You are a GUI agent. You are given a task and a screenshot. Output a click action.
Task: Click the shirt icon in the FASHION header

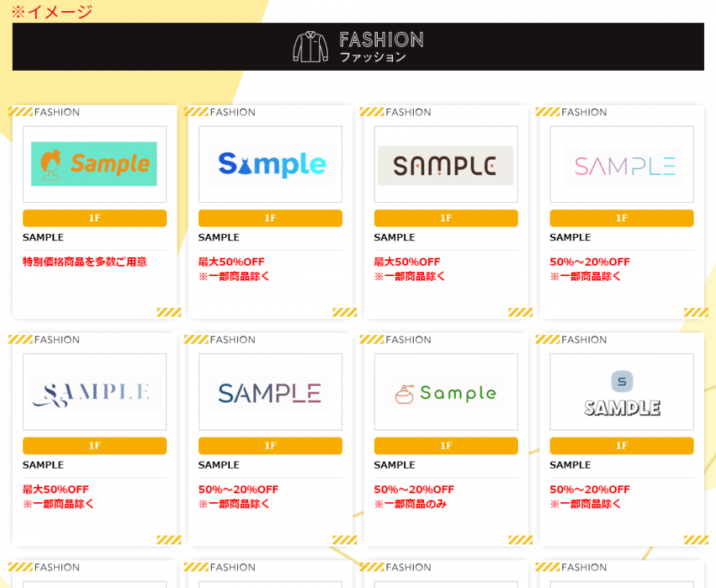[310, 47]
